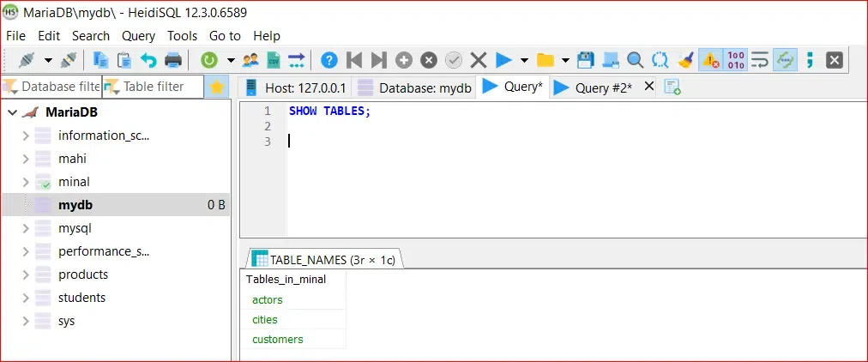868x362 pixels.
Task: Click the Cancel editing X icon
Action: pos(479,60)
